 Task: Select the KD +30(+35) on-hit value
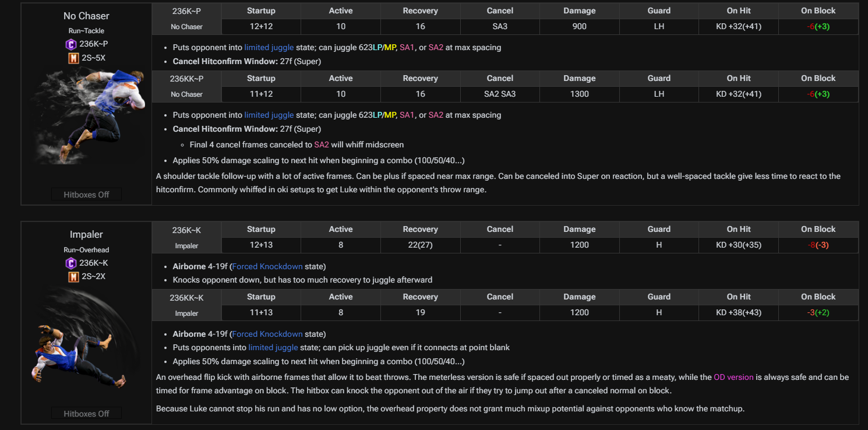(739, 245)
